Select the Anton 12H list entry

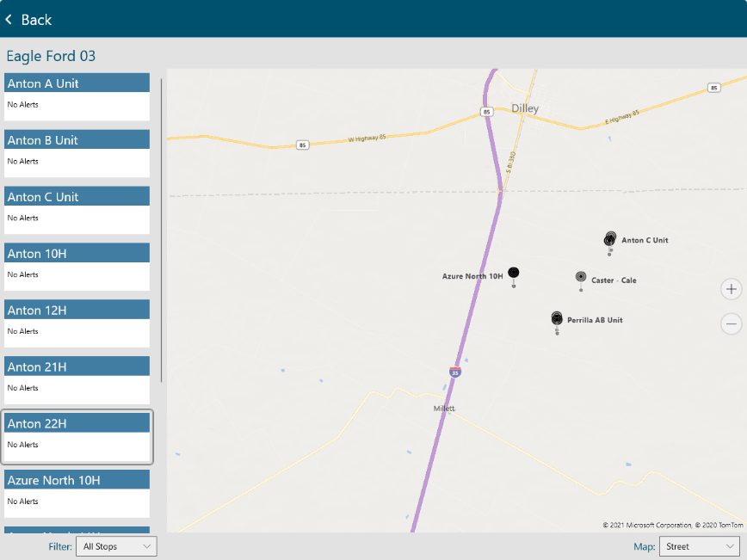point(77,323)
